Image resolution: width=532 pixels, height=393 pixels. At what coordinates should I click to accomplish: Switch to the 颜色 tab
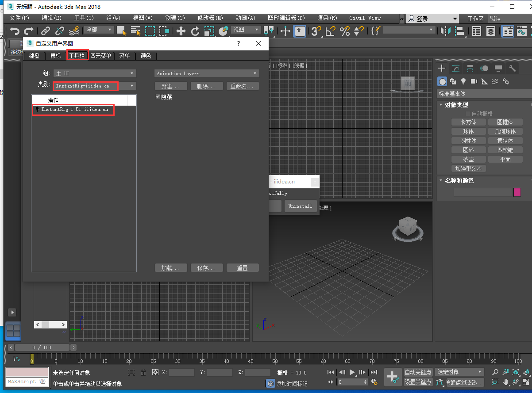[x=146, y=56]
